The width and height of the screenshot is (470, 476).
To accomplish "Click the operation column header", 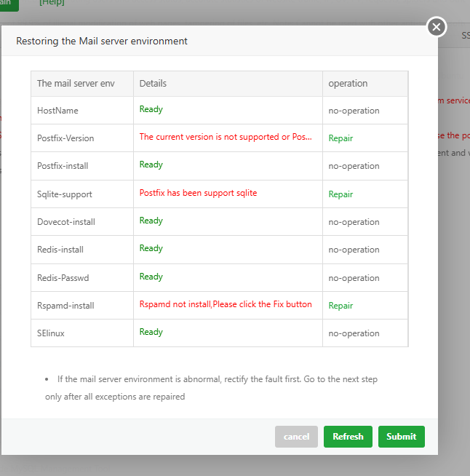I will tap(348, 84).
